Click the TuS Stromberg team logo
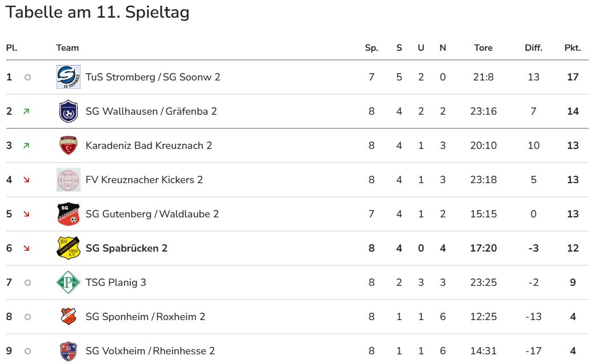 click(x=68, y=77)
